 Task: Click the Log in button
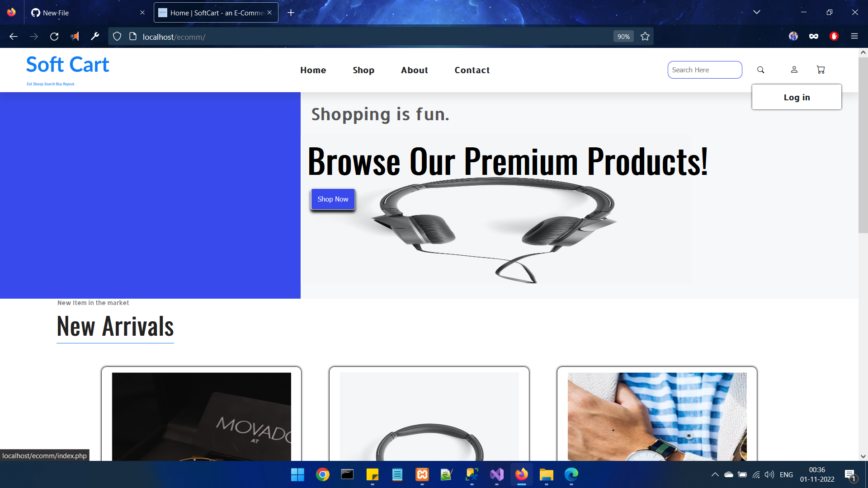click(x=797, y=97)
